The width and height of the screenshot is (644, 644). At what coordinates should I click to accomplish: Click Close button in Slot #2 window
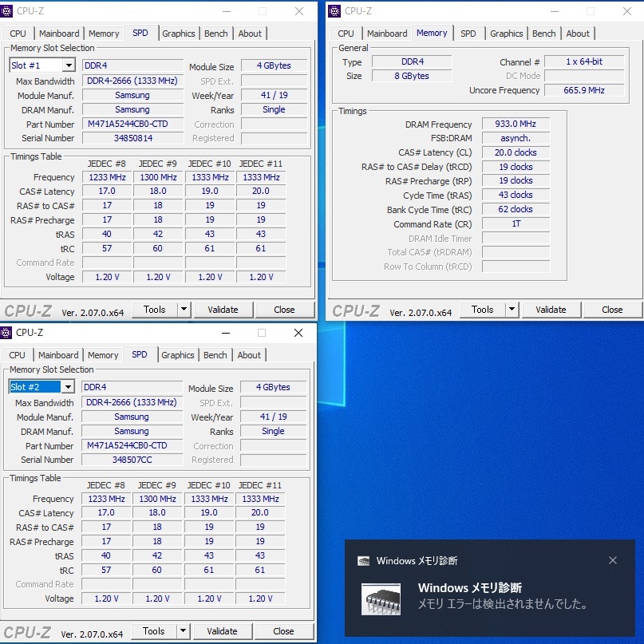283,631
